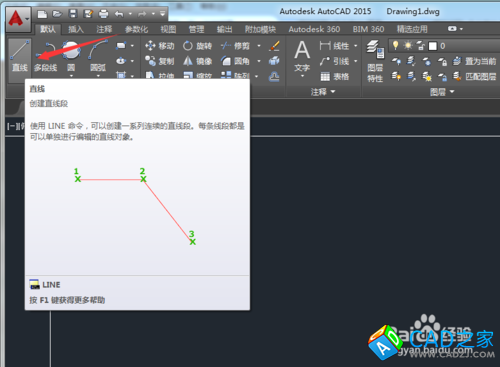Choose the 镜像 Mirror tool
This screenshot has height=367, width=500.
(197, 61)
